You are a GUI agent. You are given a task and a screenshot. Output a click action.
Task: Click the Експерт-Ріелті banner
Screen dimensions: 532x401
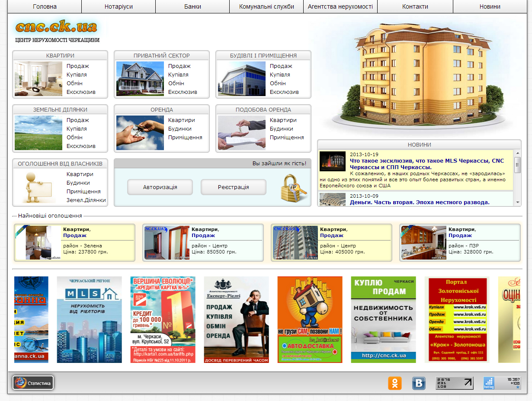(237, 320)
